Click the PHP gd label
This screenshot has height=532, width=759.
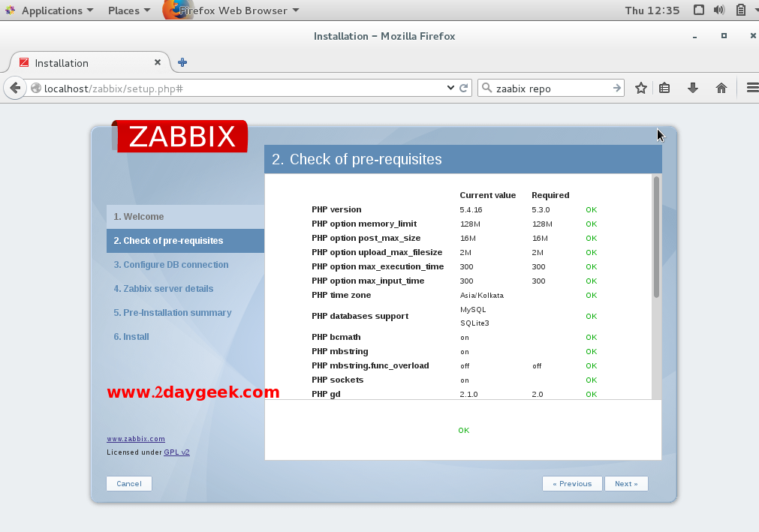326,394
